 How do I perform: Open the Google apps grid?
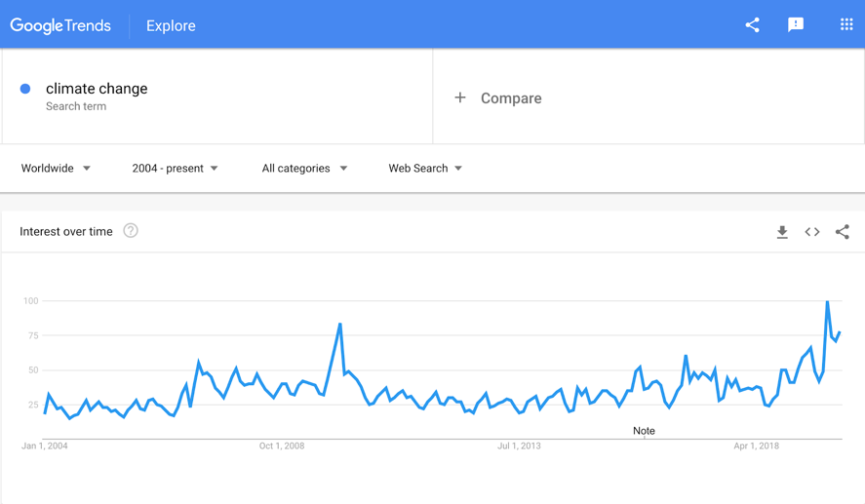[x=845, y=25]
